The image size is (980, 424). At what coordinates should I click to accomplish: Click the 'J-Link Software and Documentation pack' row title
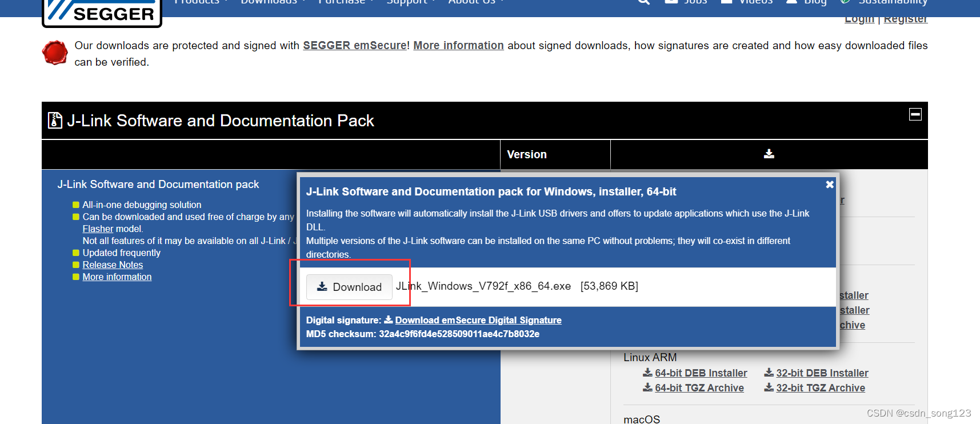point(158,185)
